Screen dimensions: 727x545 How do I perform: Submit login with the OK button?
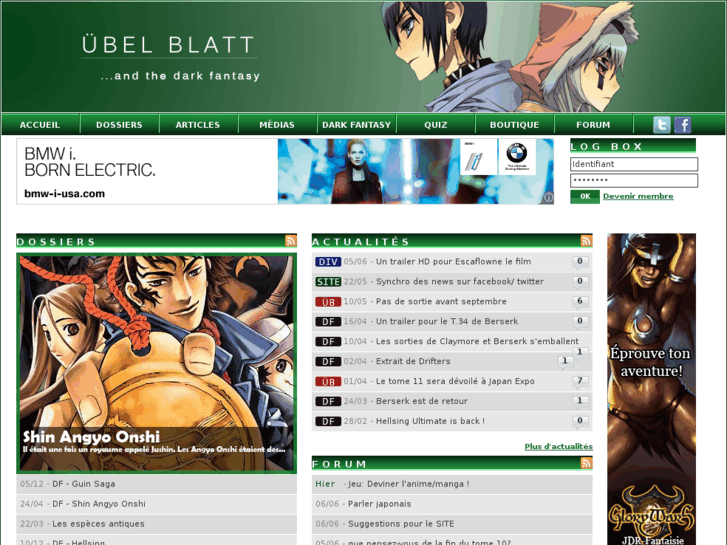[x=585, y=197]
